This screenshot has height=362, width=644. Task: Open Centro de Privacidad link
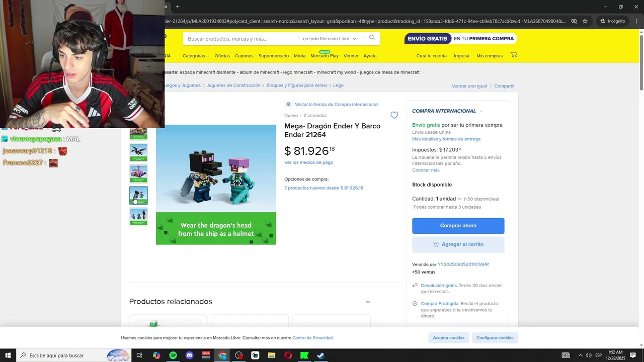312,338
